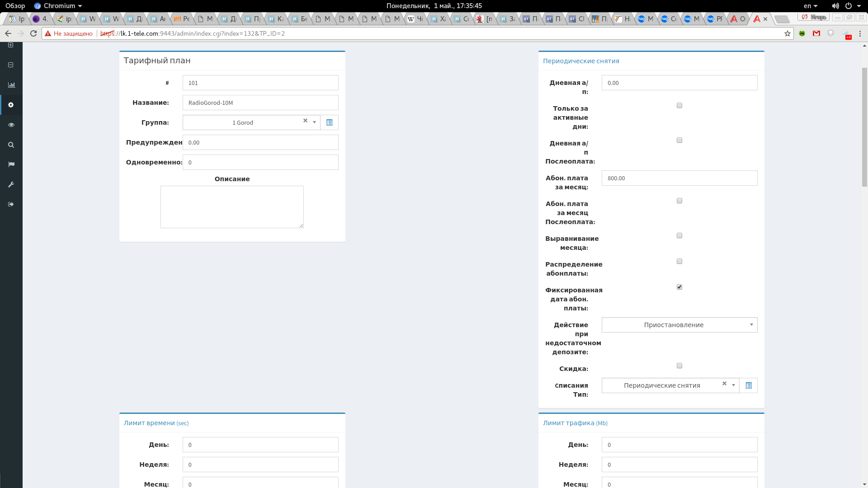Image resolution: width=868 pixels, height=488 pixels.
Task: Click the Периодические снятия panel heading
Action: click(581, 61)
